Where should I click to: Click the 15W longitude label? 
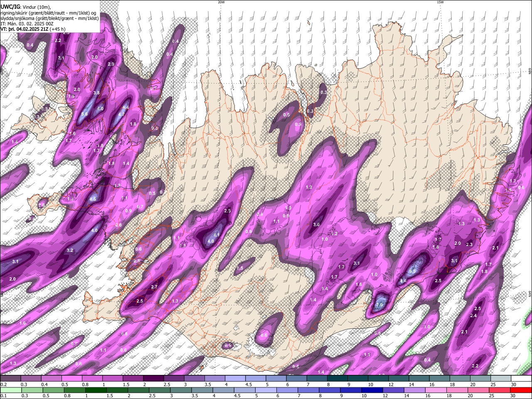click(x=440, y=2)
